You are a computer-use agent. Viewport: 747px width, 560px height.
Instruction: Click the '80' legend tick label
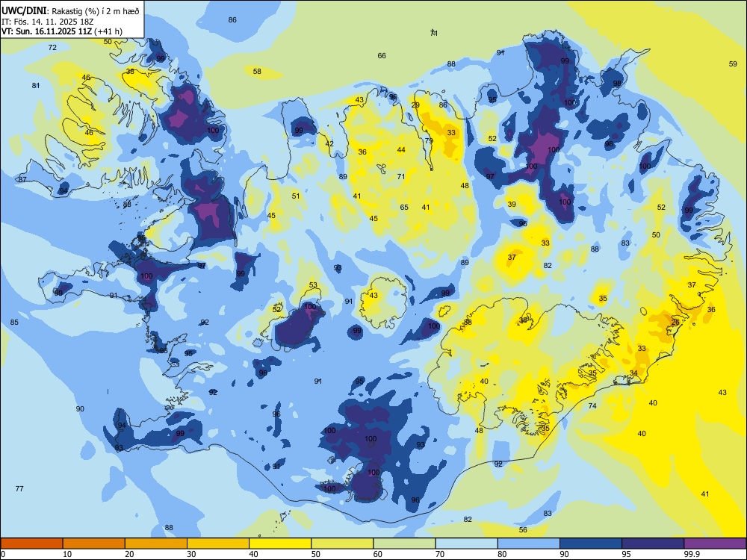pos(502,554)
